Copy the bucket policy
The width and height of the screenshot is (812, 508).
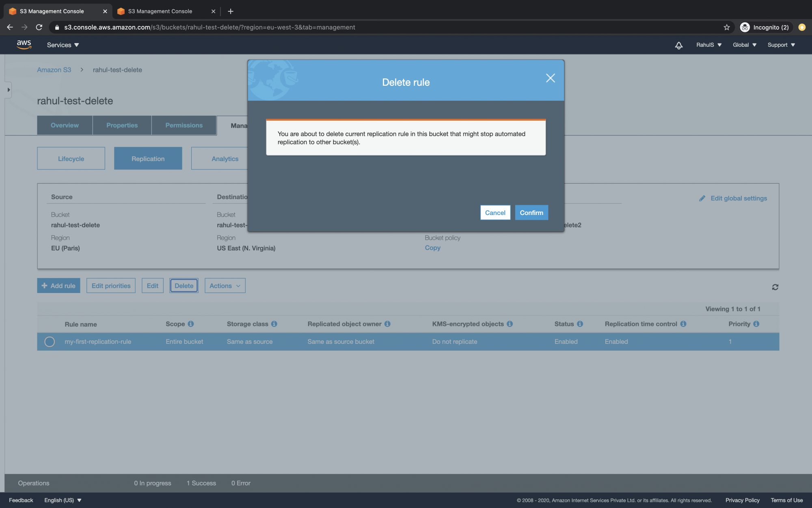[432, 247]
